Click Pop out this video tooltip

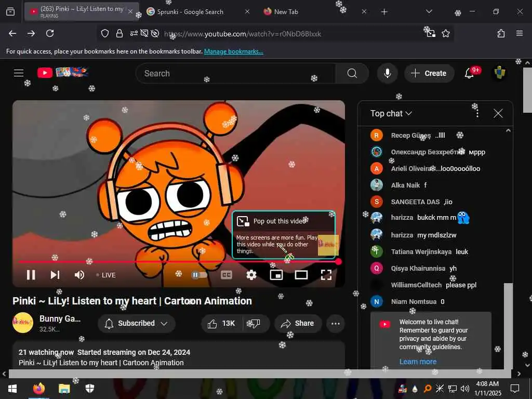pyautogui.click(x=284, y=235)
